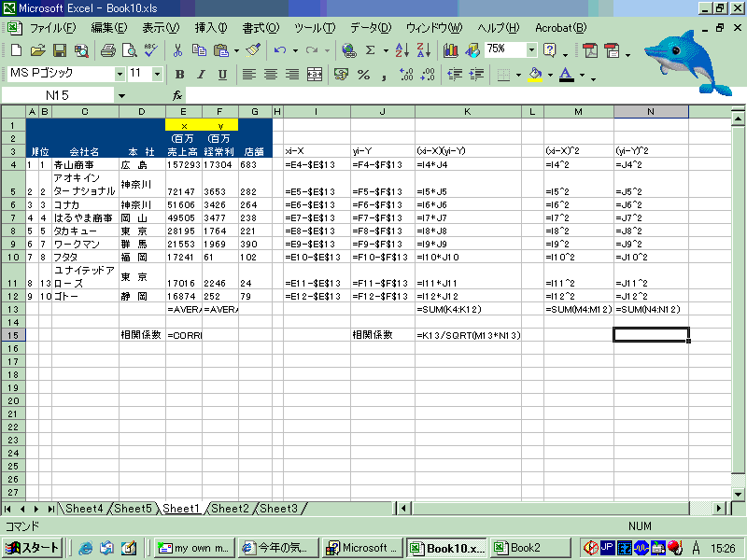Run the spelling check tool
The height and width of the screenshot is (560, 747).
[150, 49]
